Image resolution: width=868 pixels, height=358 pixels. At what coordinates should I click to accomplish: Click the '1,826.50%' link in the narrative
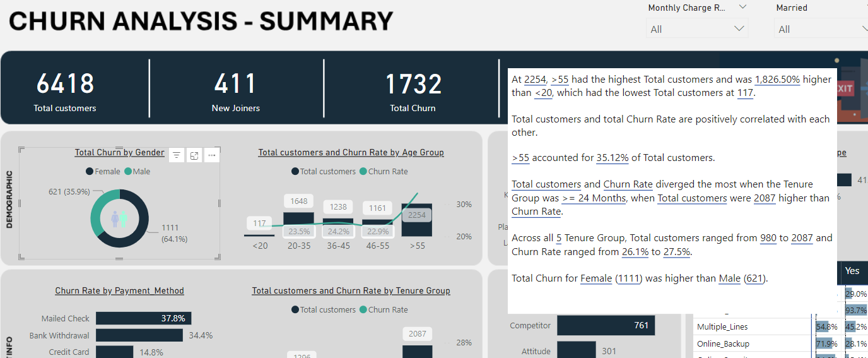click(777, 80)
